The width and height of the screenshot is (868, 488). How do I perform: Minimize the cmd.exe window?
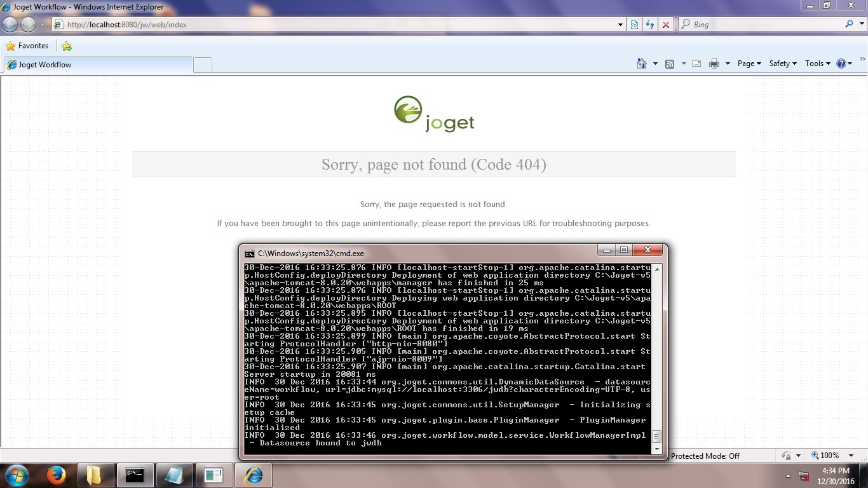click(607, 250)
